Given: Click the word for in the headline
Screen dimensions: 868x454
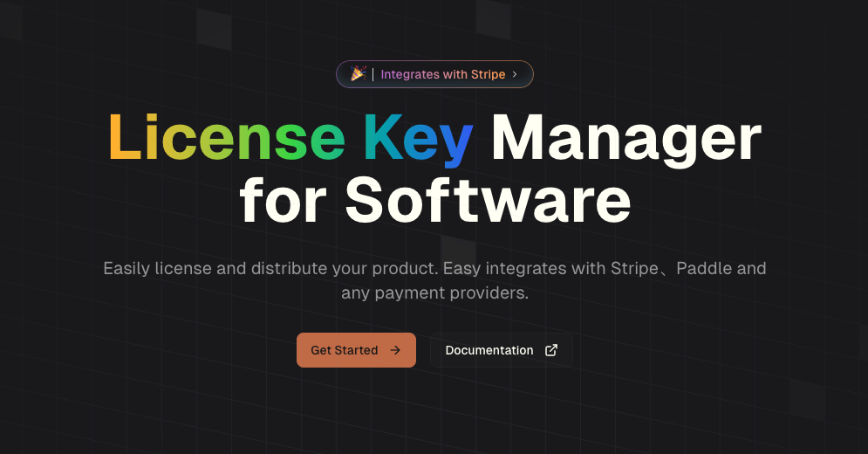Looking at the screenshot, I should [284, 200].
